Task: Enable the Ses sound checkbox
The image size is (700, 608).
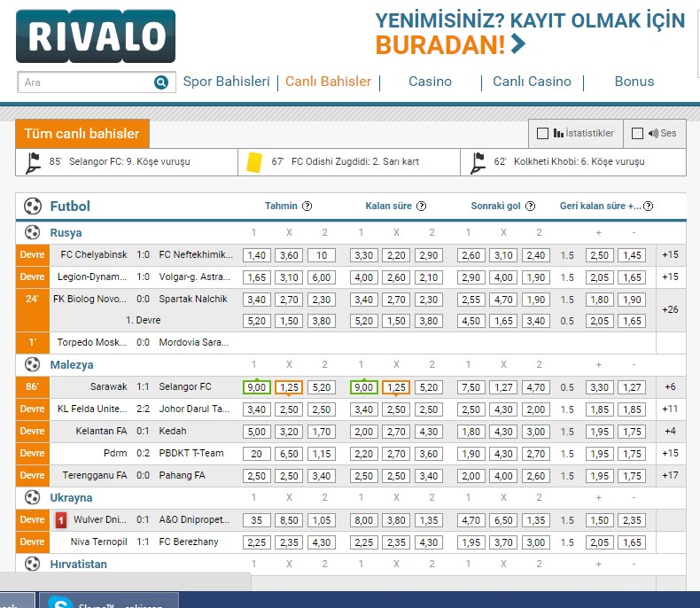Action: [637, 134]
